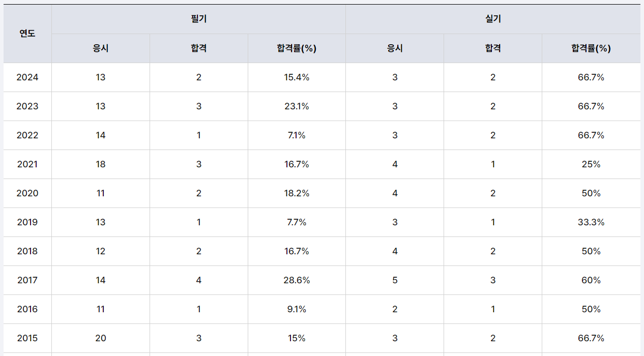644x356 pixels.
Task: Click the 7.1% cell for 2022
Action: coord(297,135)
